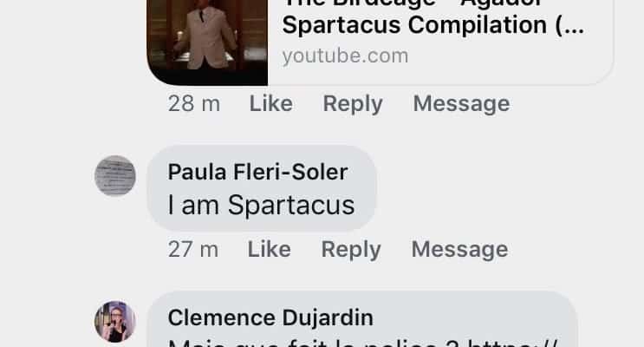
Task: Click the YouTube link preview card
Action: pyautogui.click(x=380, y=43)
